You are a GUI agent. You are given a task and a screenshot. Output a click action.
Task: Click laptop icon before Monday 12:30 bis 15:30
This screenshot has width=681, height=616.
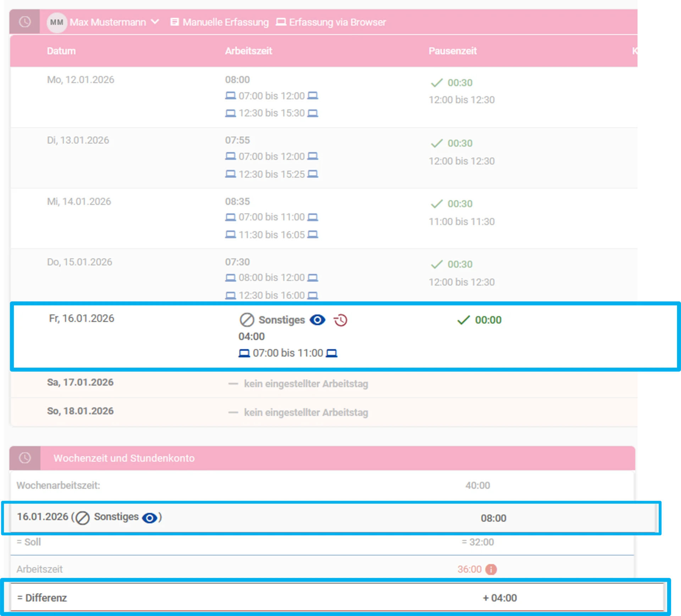[230, 113]
